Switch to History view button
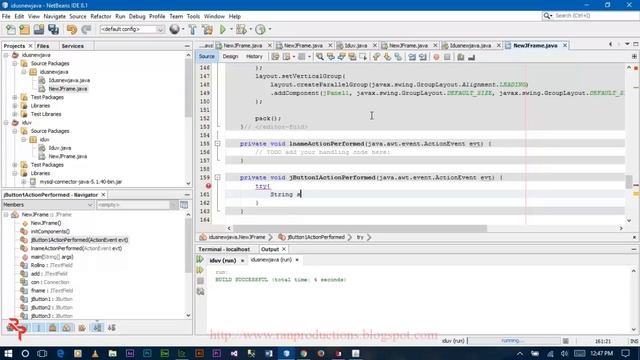The height and width of the screenshot is (360, 640). tap(254, 57)
